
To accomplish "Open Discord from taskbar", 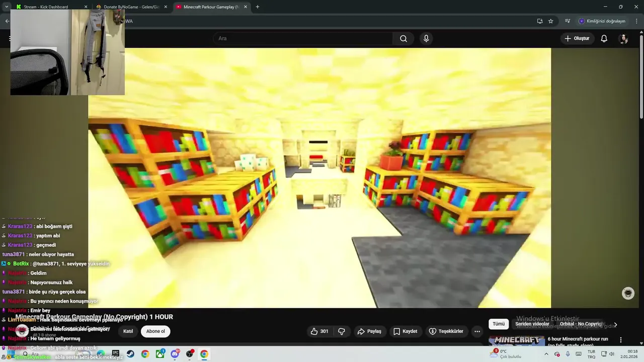I will [x=175, y=354].
